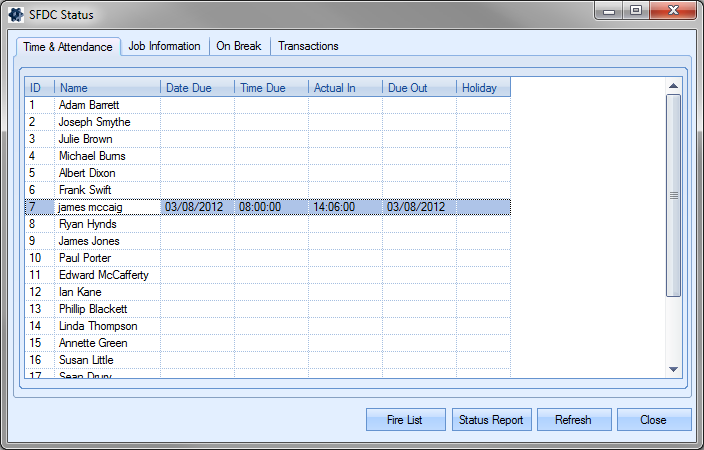
Task: Click the Due Out column header
Action: coord(419,88)
